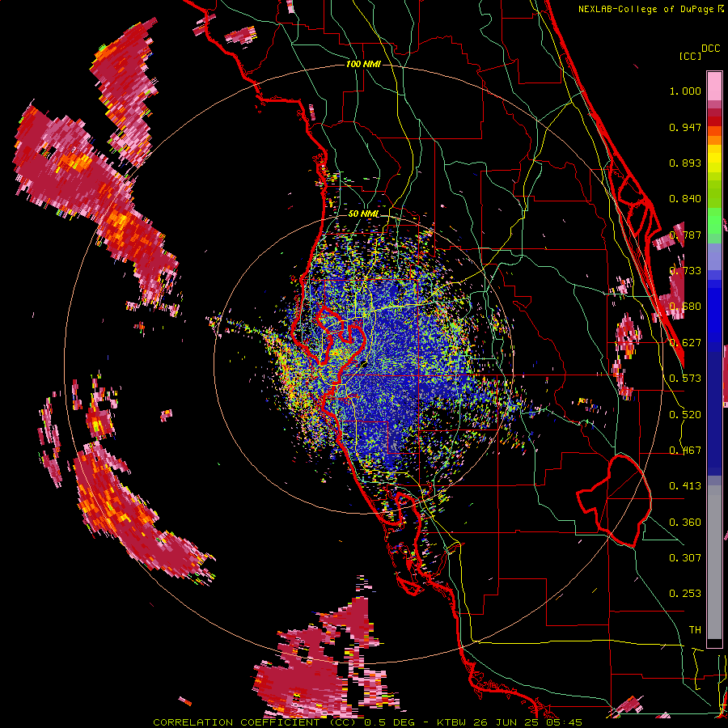Image resolution: width=728 pixels, height=728 pixels.
Task: Select the 0.680 scale value
Action: pyautogui.click(x=685, y=307)
